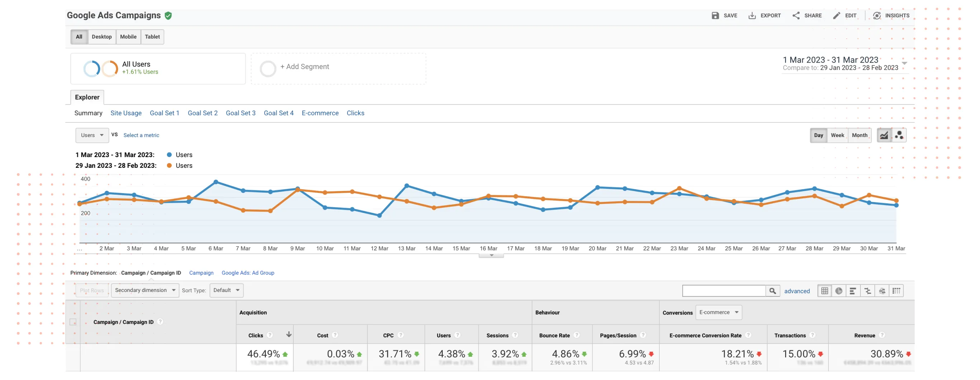Screen dimensions: 980x380
Task: Click the SAVE report icon button
Action: (715, 16)
